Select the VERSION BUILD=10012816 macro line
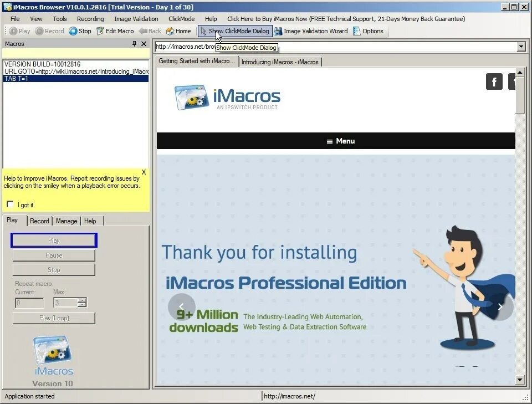The image size is (532, 404). 76,64
